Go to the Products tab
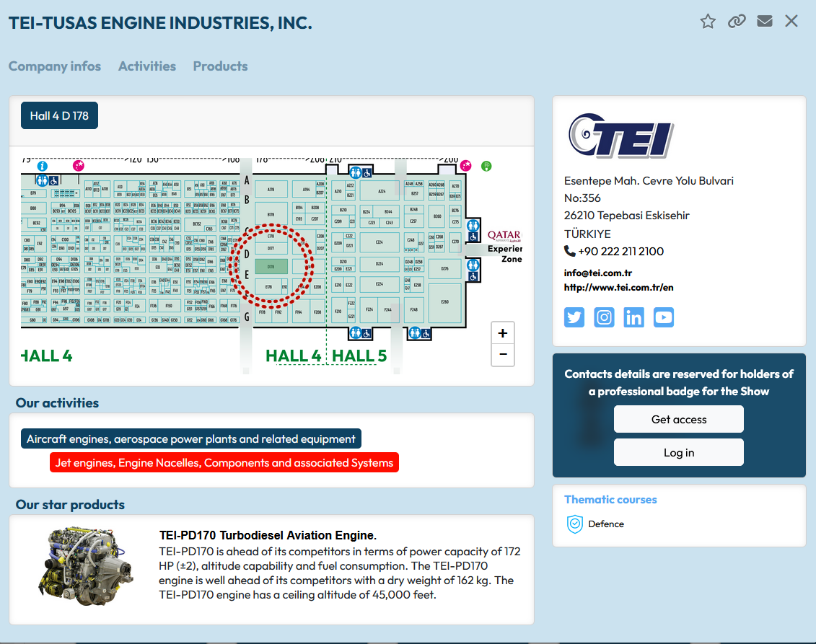The height and width of the screenshot is (644, 816). coord(220,66)
